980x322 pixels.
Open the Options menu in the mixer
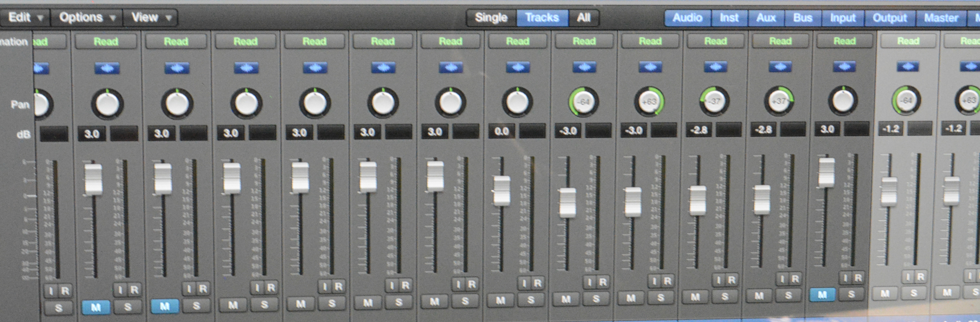[x=87, y=18]
